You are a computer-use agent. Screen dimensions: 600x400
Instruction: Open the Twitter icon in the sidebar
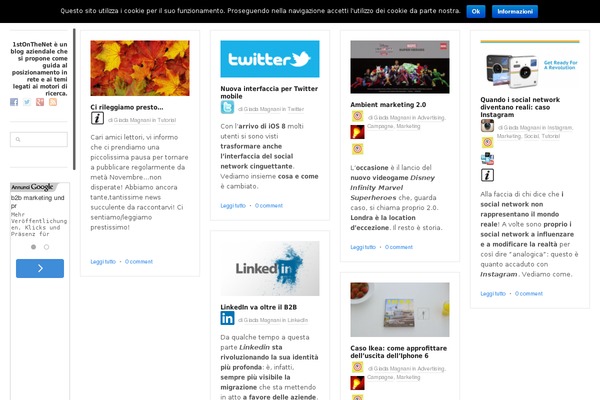[27, 102]
